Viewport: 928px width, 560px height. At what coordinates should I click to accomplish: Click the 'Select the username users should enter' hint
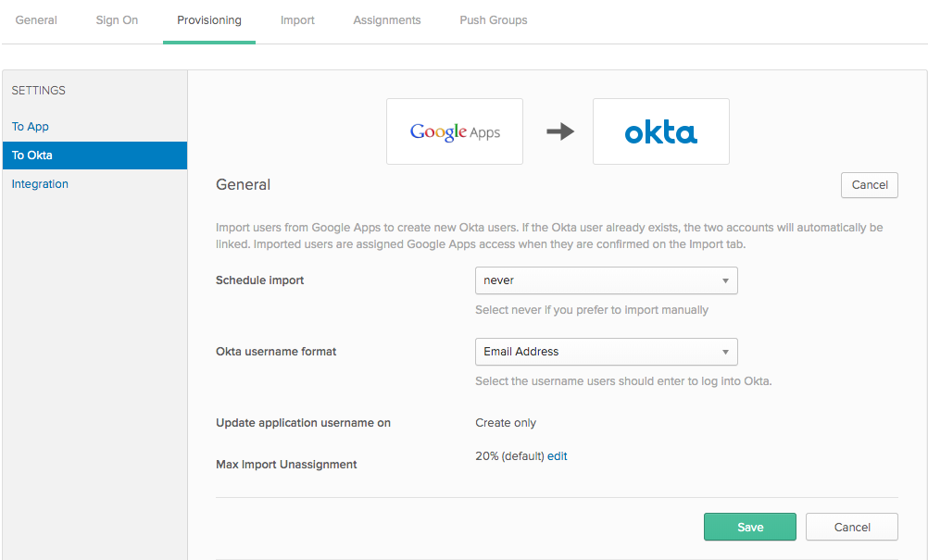point(623,381)
